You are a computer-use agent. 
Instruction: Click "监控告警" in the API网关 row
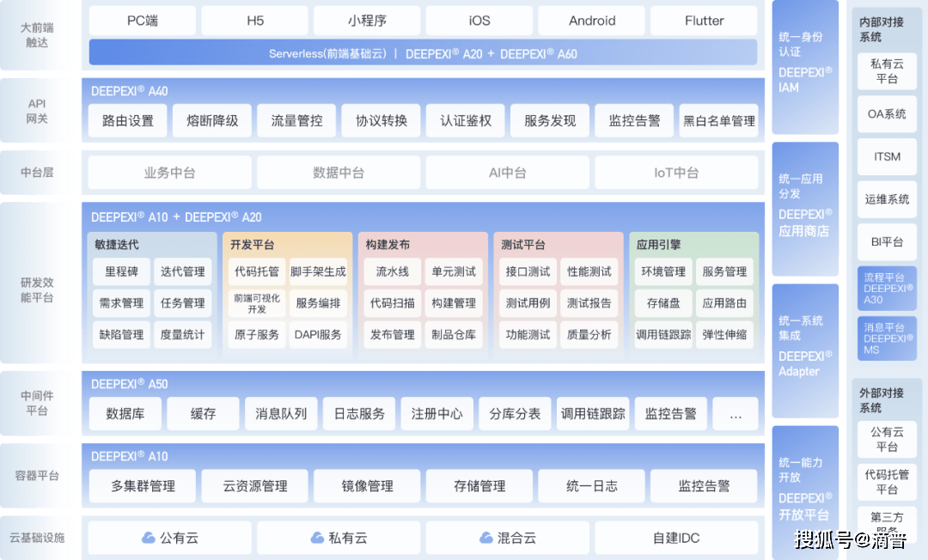click(x=634, y=120)
